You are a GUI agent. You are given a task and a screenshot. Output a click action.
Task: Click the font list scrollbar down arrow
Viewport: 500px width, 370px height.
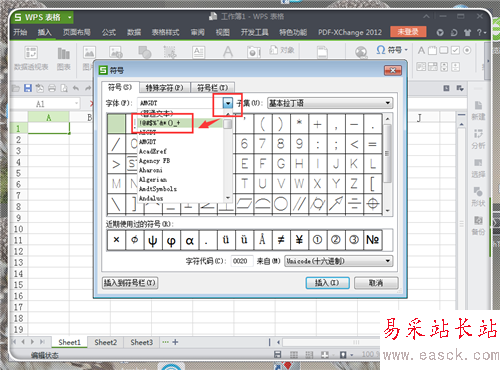(x=228, y=198)
